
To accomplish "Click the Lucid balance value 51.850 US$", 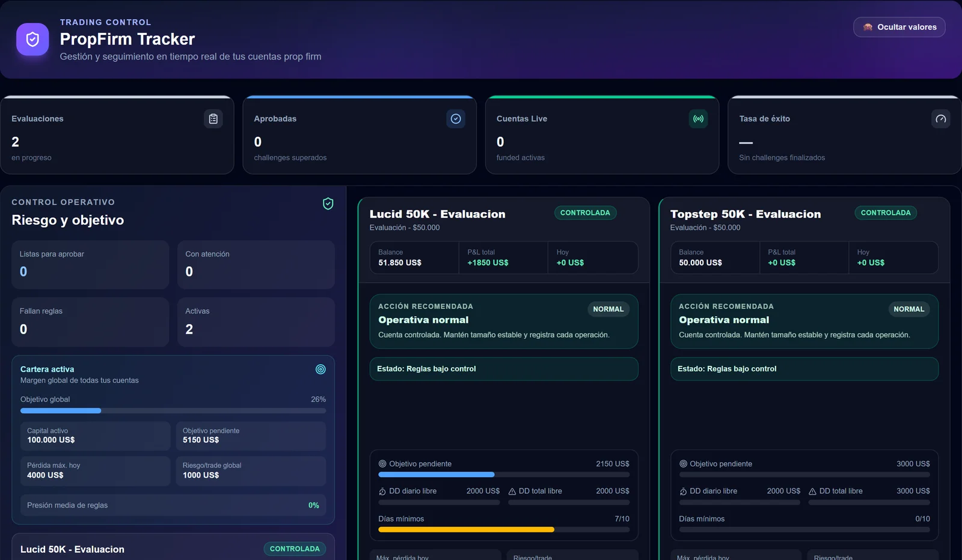I will (x=400, y=263).
